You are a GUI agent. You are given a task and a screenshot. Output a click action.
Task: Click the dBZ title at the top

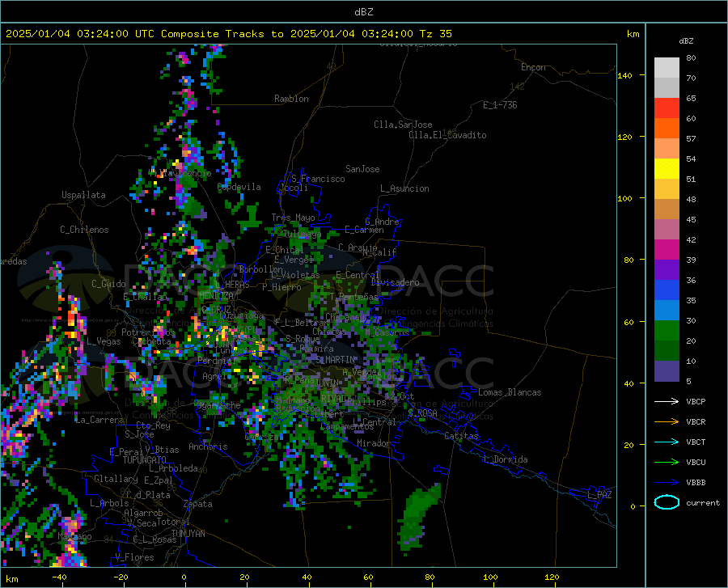pyautogui.click(x=363, y=12)
